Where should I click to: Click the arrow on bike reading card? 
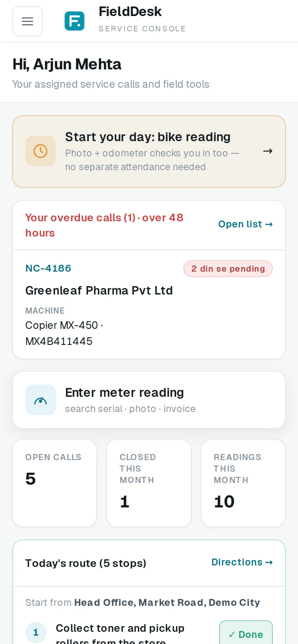click(x=268, y=151)
